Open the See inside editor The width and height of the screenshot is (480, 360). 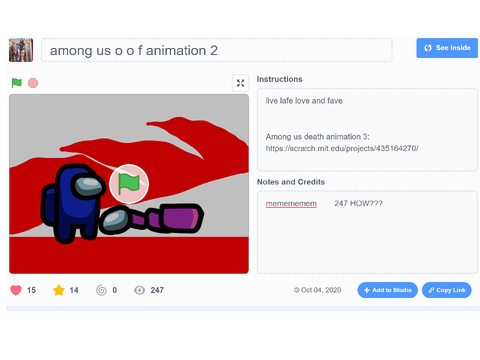tap(447, 48)
